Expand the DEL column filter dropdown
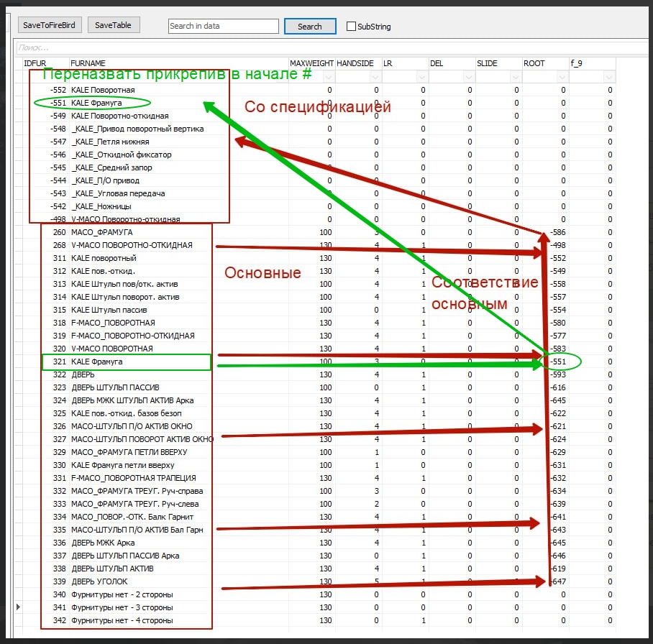Screen dimensions: 653x644 pyautogui.click(x=469, y=76)
